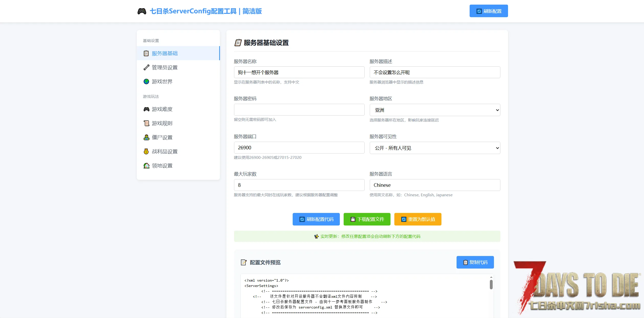This screenshot has width=644, height=318.
Task: Click the money bag icon for 战利品设置
Action: [146, 151]
